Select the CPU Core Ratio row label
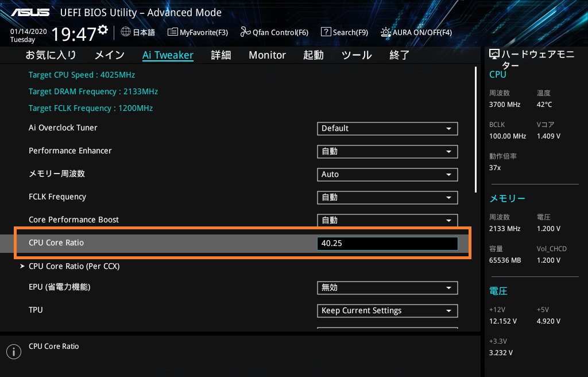Image resolution: width=588 pixels, height=377 pixels. 56,243
